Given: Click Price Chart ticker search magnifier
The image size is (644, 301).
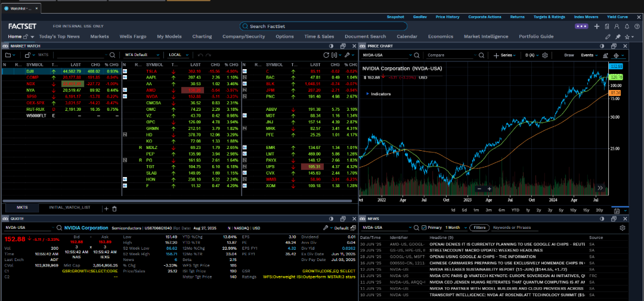Looking at the screenshot, I should 416,55.
